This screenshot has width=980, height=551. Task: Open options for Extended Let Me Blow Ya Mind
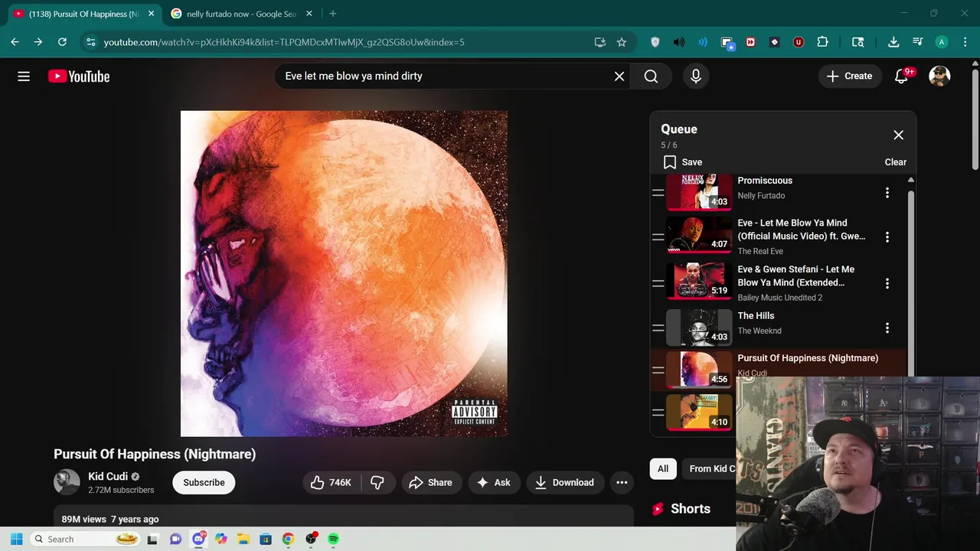pyautogui.click(x=887, y=283)
